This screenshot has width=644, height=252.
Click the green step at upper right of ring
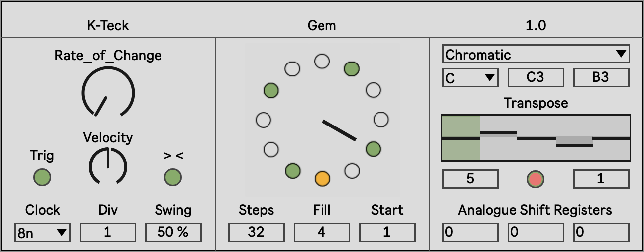[351, 68]
